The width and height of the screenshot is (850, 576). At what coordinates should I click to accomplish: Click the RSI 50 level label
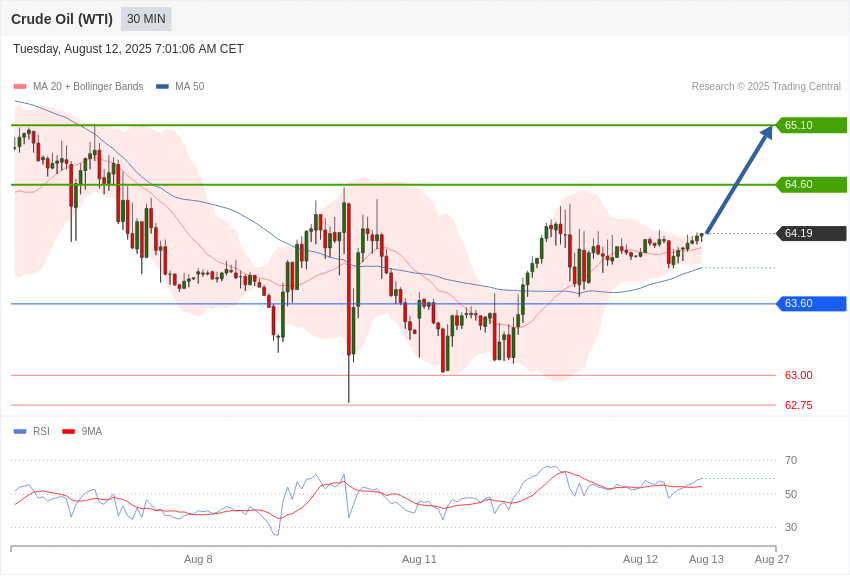[791, 494]
